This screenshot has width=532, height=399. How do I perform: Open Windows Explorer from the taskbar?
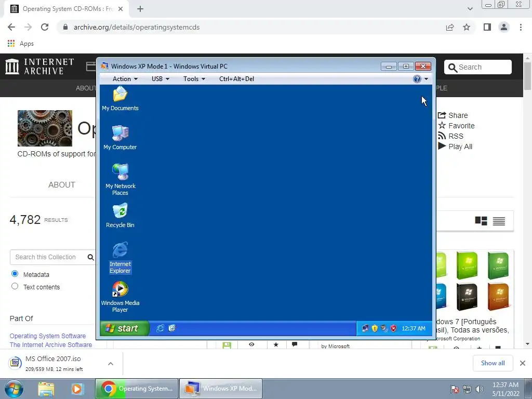click(x=46, y=389)
